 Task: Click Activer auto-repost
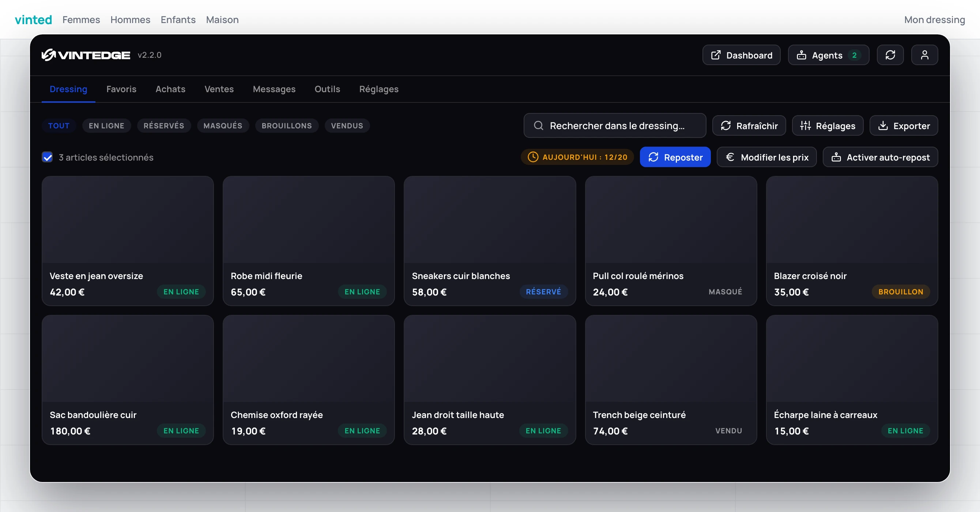pyautogui.click(x=880, y=157)
